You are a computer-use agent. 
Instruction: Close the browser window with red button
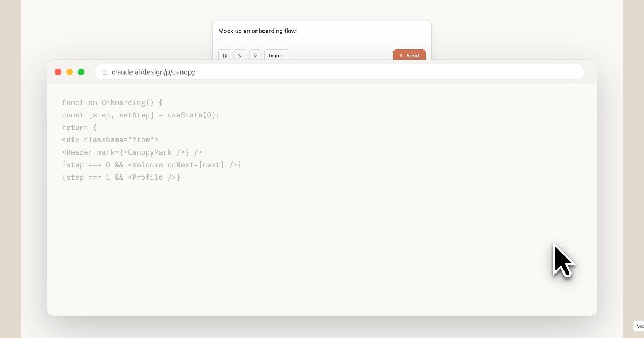tap(58, 72)
